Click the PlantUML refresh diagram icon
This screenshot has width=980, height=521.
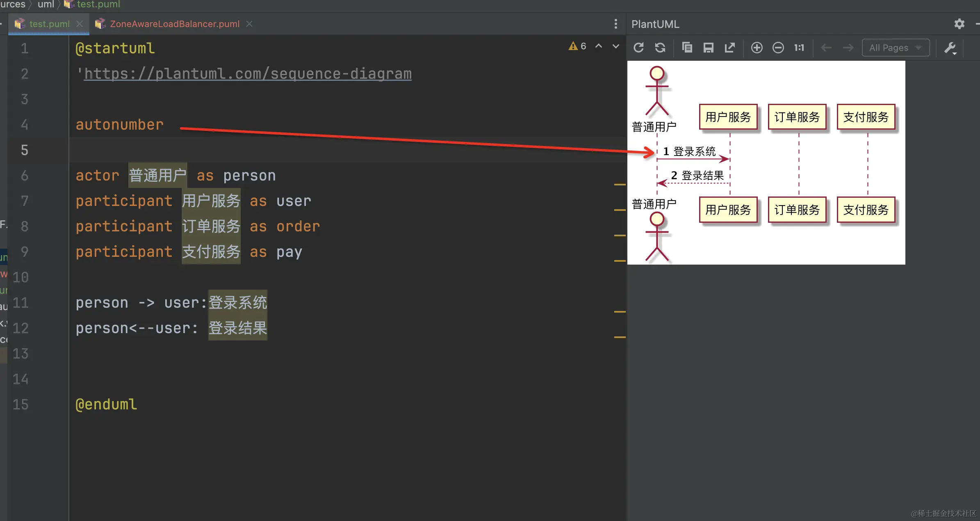click(638, 48)
